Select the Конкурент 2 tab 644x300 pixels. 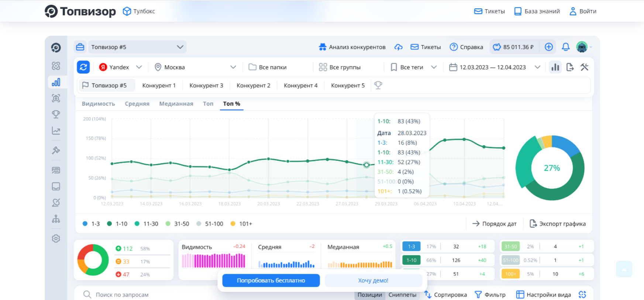pyautogui.click(x=254, y=85)
